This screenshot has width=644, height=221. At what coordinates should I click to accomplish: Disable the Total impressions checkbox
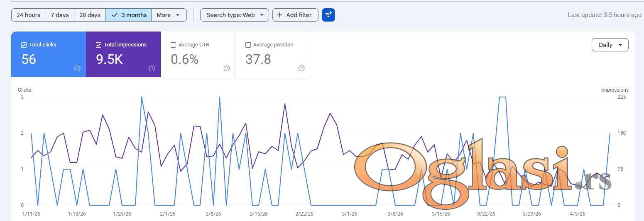(x=99, y=45)
